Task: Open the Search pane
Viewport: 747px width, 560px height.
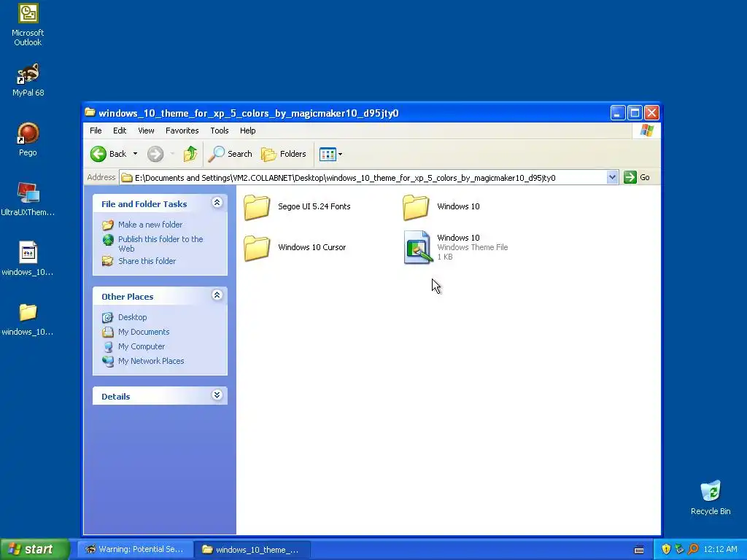Action: click(231, 154)
